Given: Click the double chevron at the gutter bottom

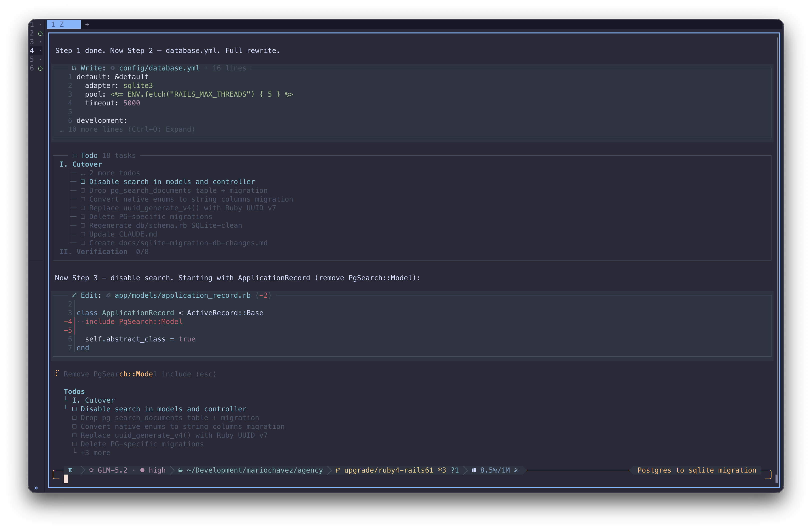Looking at the screenshot, I should pos(36,488).
